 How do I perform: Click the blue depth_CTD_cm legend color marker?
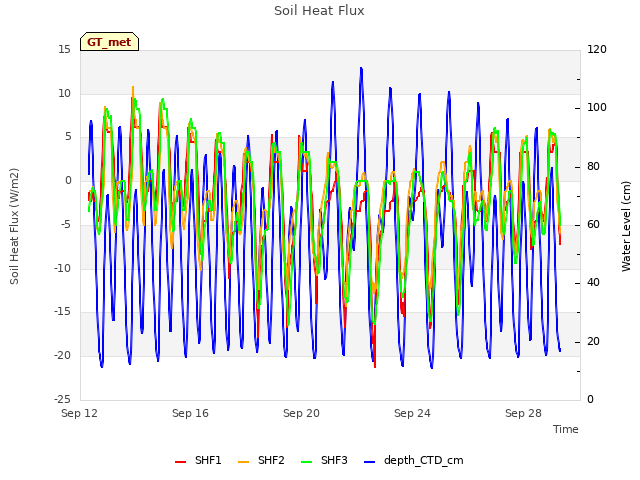pyautogui.click(x=369, y=462)
